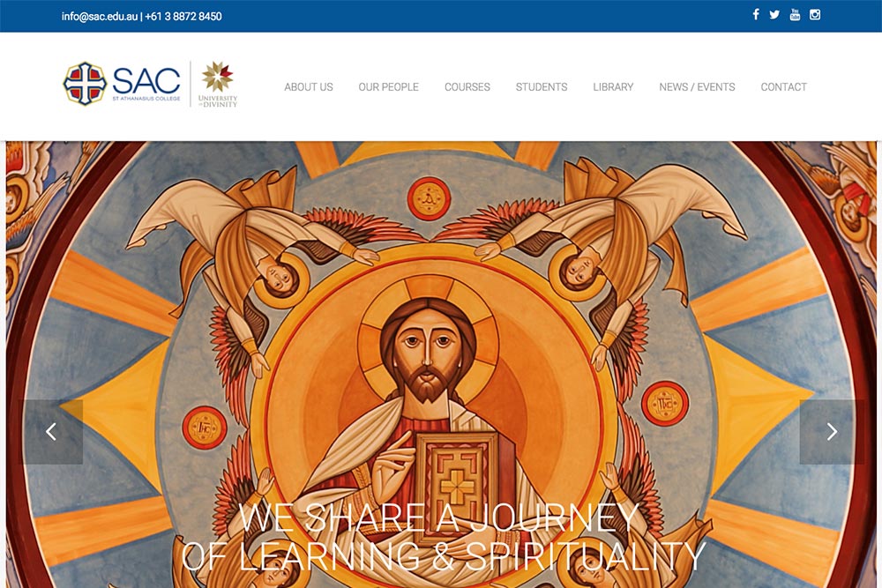Open the About Us menu
Screen dimensions: 882x588
(x=308, y=87)
